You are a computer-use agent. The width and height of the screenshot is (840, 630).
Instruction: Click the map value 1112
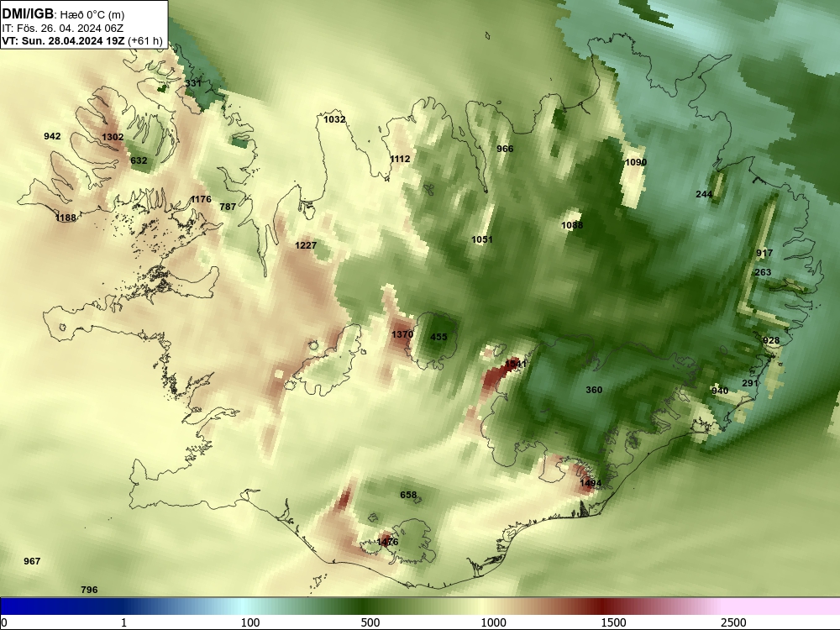(400, 159)
